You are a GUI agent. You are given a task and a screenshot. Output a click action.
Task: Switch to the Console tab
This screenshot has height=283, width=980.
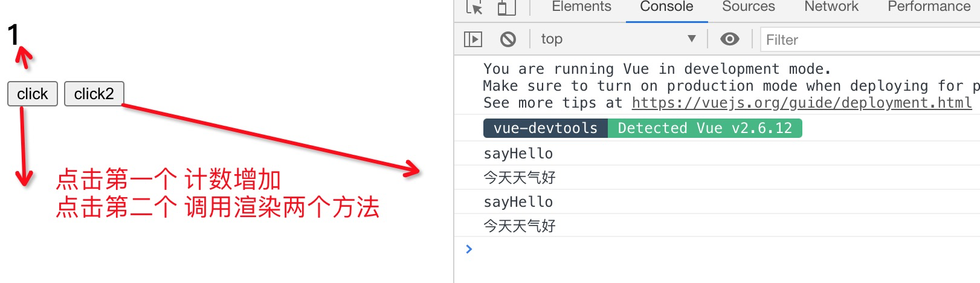666,7
